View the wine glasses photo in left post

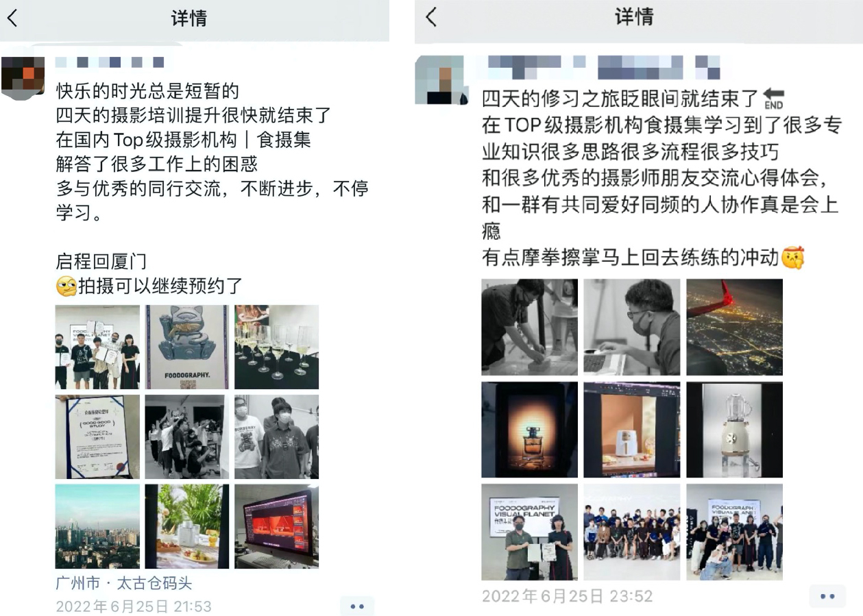[276, 347]
